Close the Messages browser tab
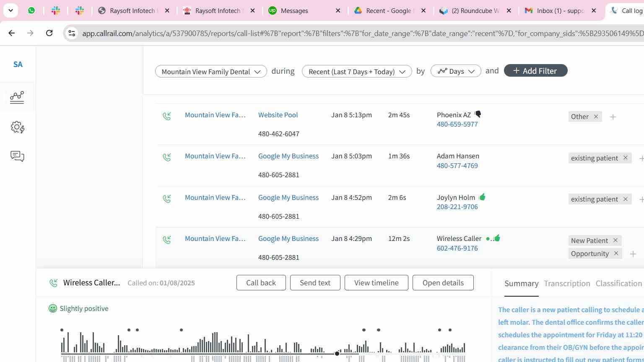This screenshot has width=644, height=362. click(x=338, y=10)
